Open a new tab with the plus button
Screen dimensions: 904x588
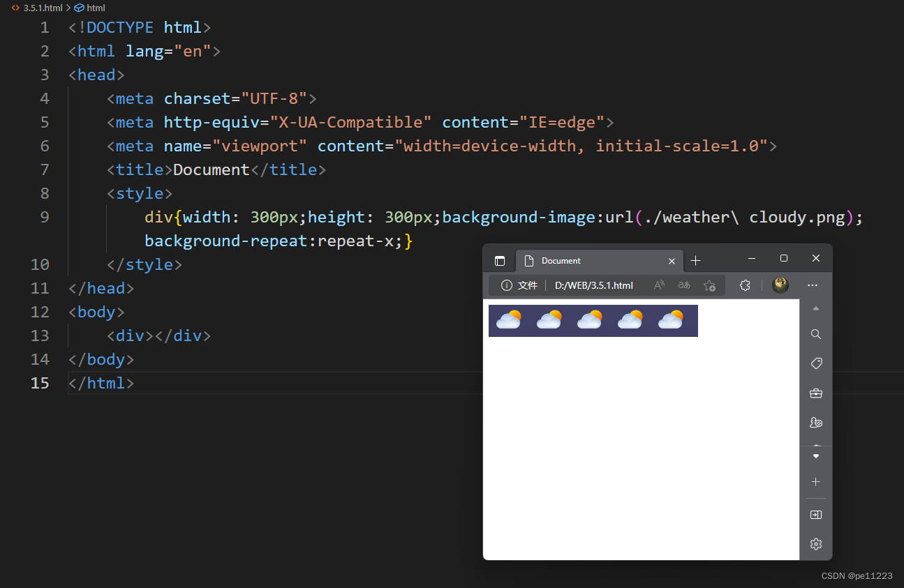[x=695, y=261]
